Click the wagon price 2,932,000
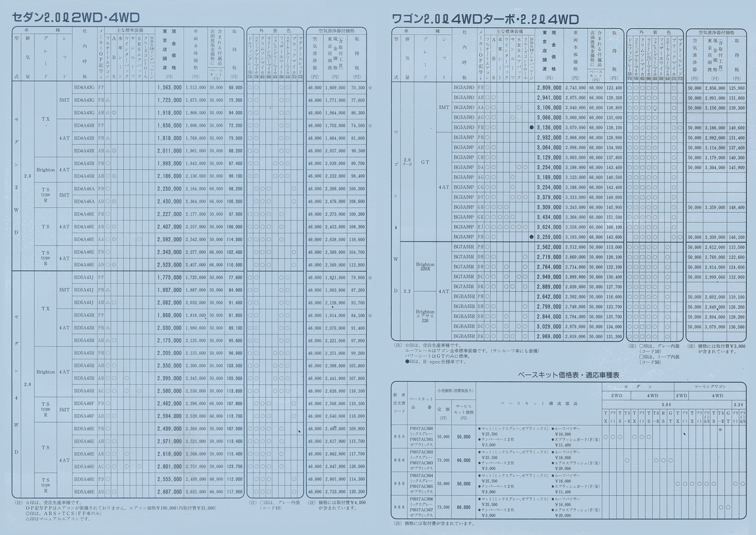Screen dimensions: 756x535 coord(549,138)
